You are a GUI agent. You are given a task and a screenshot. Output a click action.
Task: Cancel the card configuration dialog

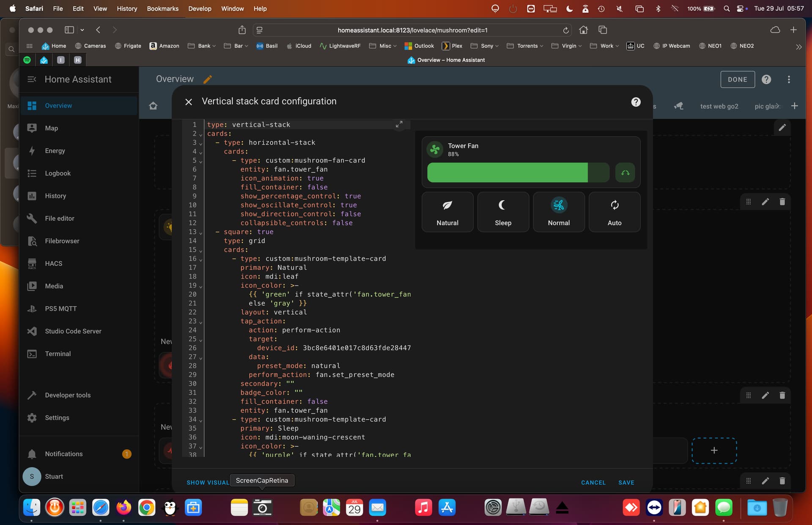pos(593,482)
